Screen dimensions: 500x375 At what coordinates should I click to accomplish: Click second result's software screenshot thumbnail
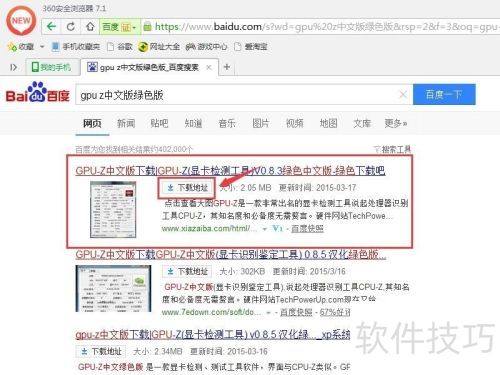point(113,289)
